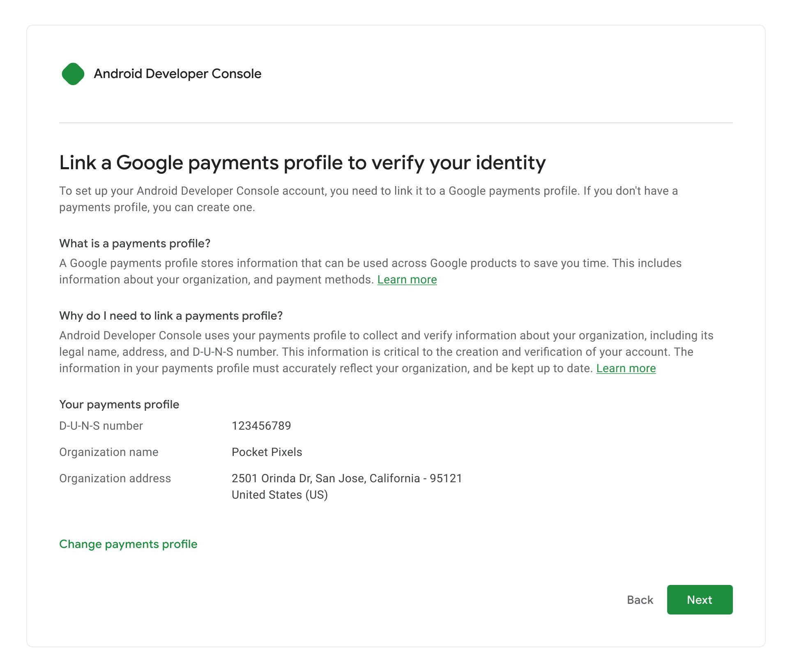Click the heading Why do I need to link
The width and height of the screenshot is (792, 672).
pos(171,315)
